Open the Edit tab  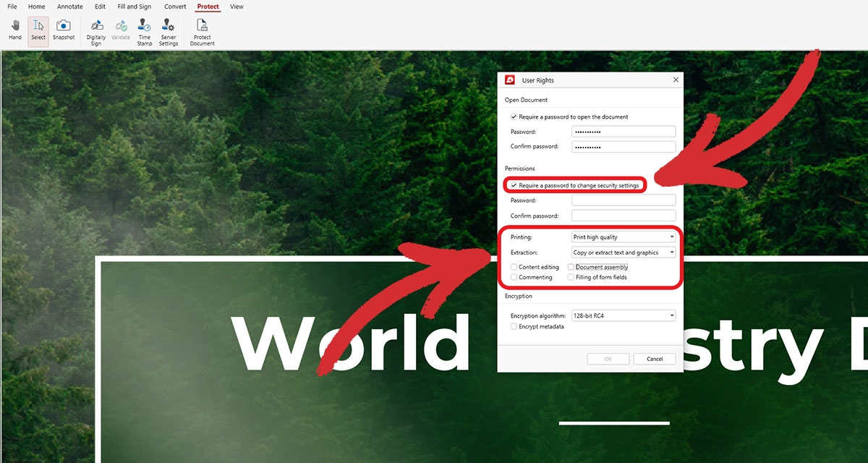tap(100, 7)
